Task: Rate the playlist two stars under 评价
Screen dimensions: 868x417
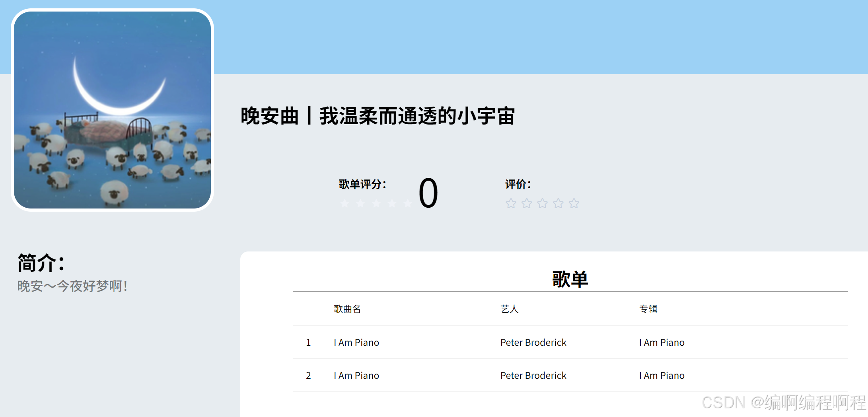Action: 527,203
